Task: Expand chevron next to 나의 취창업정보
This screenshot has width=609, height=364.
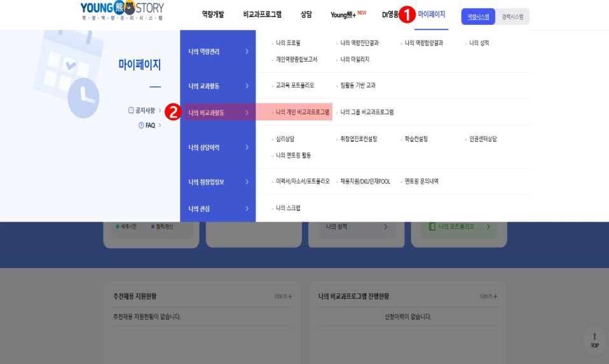Action: [x=247, y=182]
